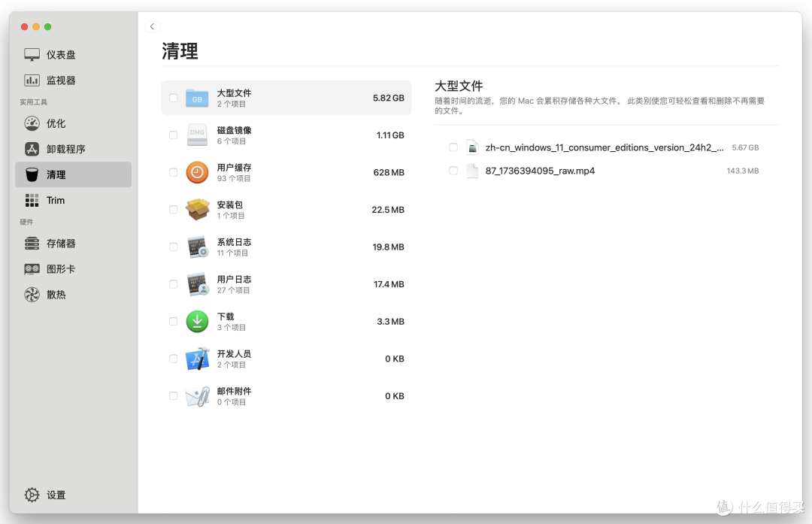Image resolution: width=812 pixels, height=524 pixels.
Task: Check the 用户缓存 category checkbox
Action: pyautogui.click(x=174, y=172)
